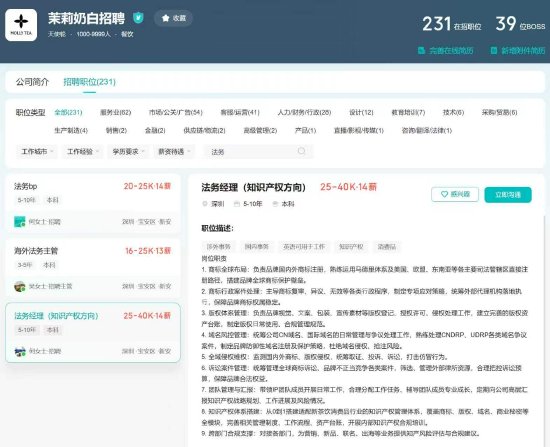The height and width of the screenshot is (447, 550).
Task: Filter by 市场/公关/广告(54) job type
Action: 176,112
